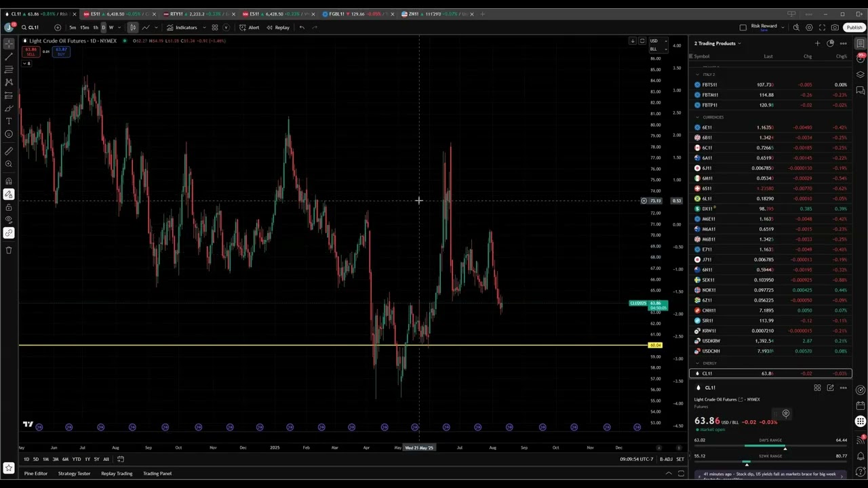This screenshot has height=488, width=868.
Task: Click the yellow 60.04 horizontal line label
Action: (x=655, y=346)
